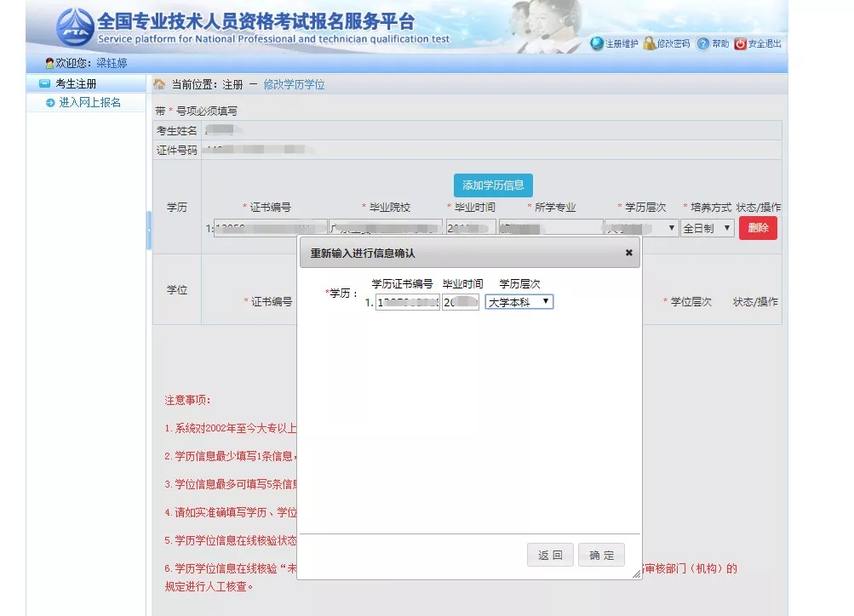Open the 学历层次 dropdown in the education row
854x616 pixels.
click(x=640, y=227)
